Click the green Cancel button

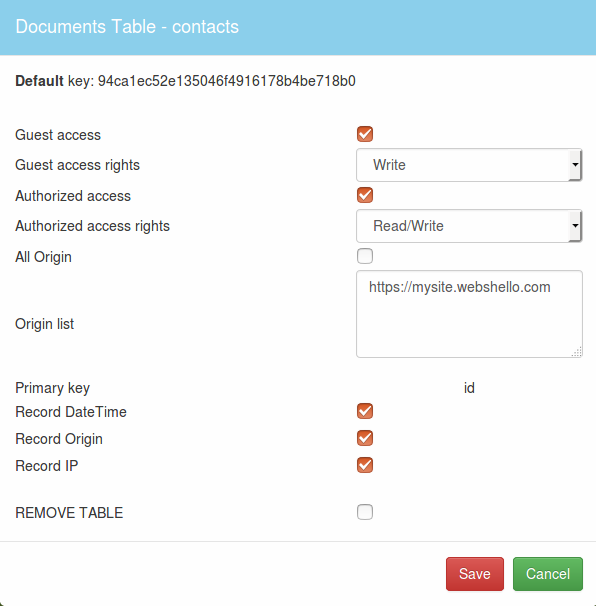click(548, 574)
